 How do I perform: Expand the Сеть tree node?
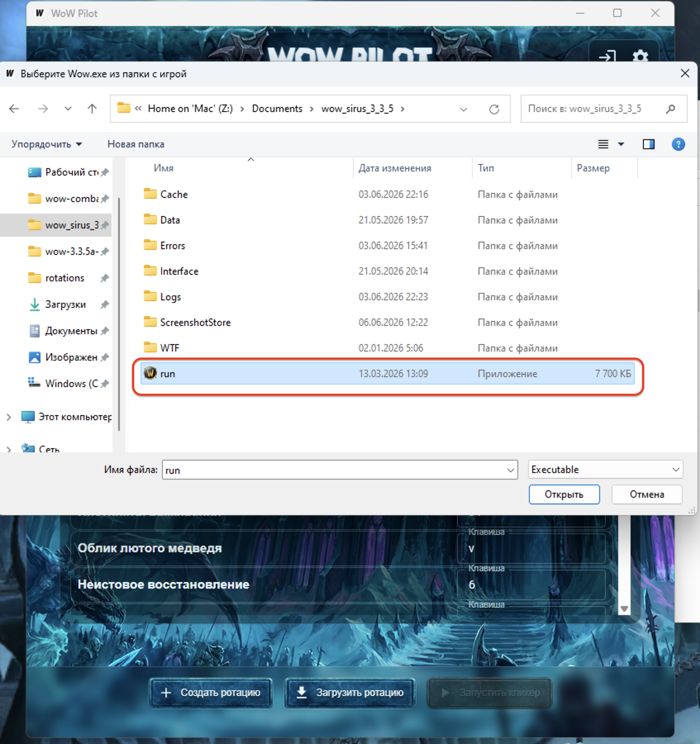pos(9,449)
